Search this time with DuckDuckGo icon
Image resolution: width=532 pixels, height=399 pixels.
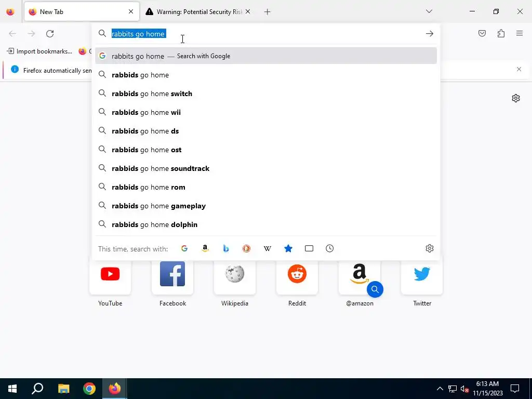click(246, 248)
